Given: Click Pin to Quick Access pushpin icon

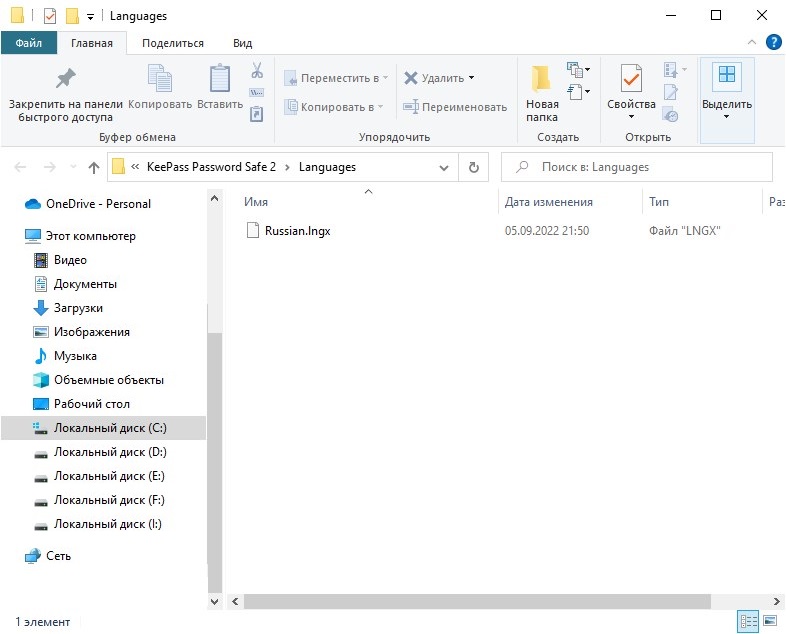Looking at the screenshot, I should tap(65, 79).
